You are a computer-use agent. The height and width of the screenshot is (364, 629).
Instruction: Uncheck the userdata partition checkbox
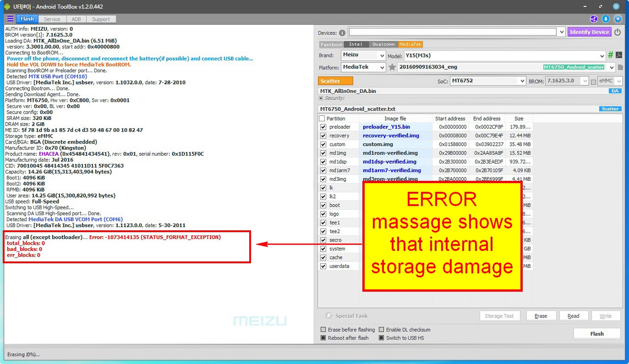pos(323,266)
